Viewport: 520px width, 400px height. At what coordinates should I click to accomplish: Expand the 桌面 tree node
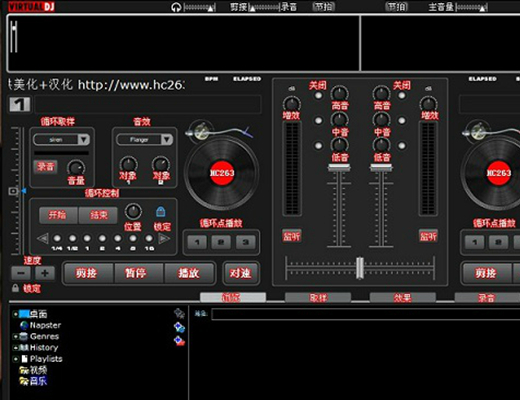tap(15, 314)
